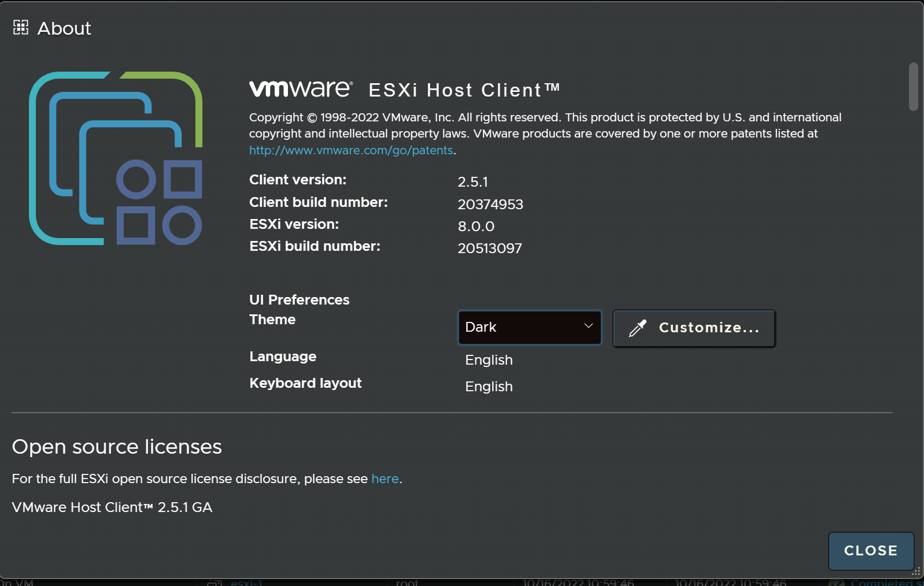Image resolution: width=924 pixels, height=586 pixels.
Task: Click the Keyboard layout value English
Action: [489, 387]
